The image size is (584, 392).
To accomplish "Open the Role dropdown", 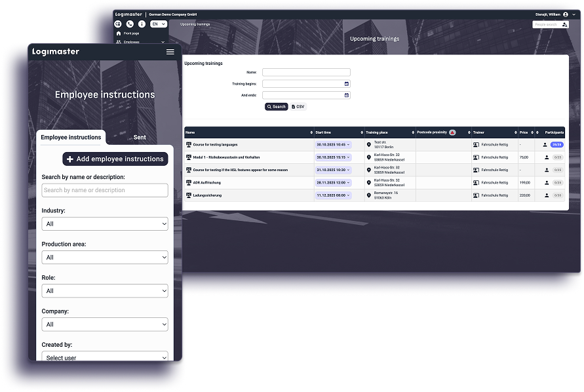I will [x=105, y=291].
